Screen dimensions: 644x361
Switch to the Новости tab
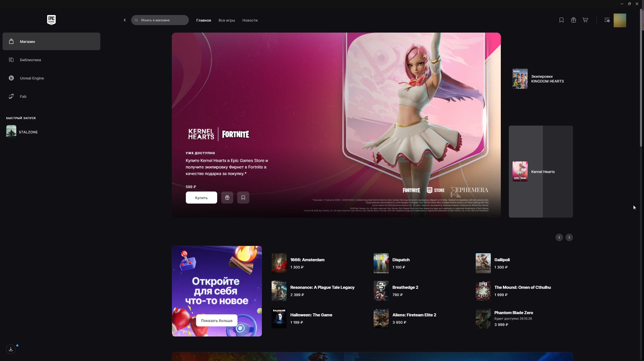pyautogui.click(x=250, y=20)
